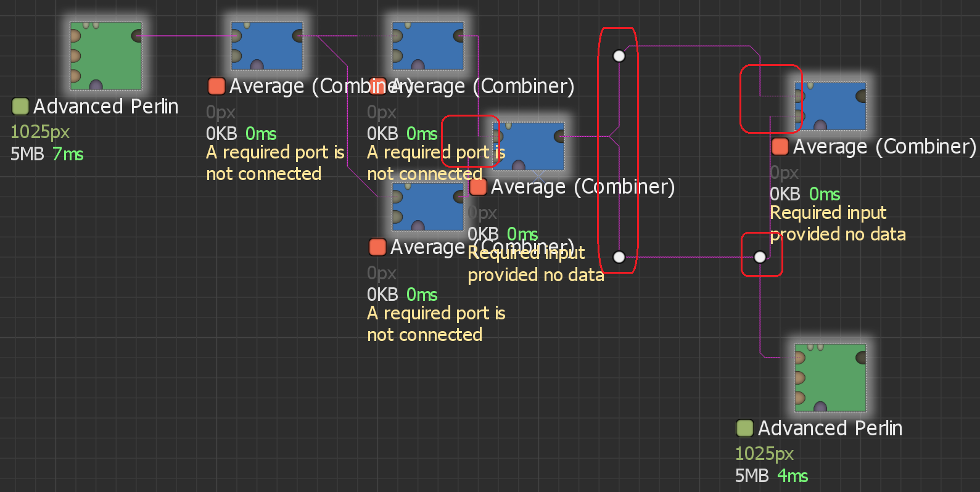
Task: Click bottom mask port of leftmost Average Combiner
Action: coord(257,65)
